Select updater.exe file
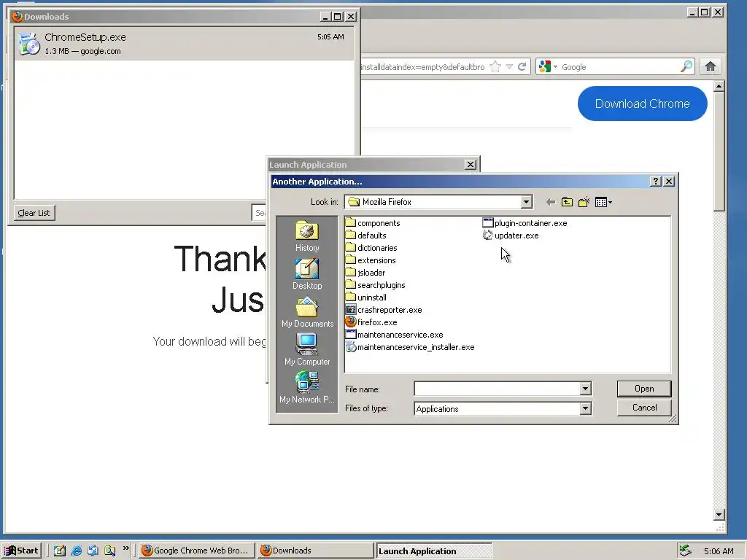The image size is (747, 560). (x=511, y=236)
